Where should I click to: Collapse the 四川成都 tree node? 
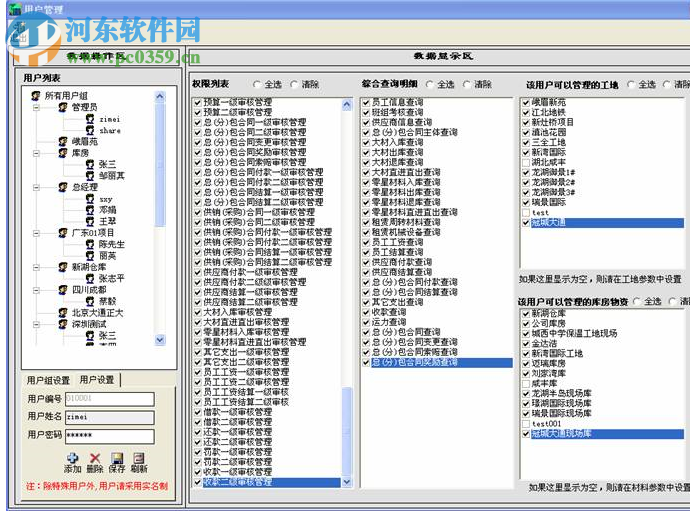37,290
